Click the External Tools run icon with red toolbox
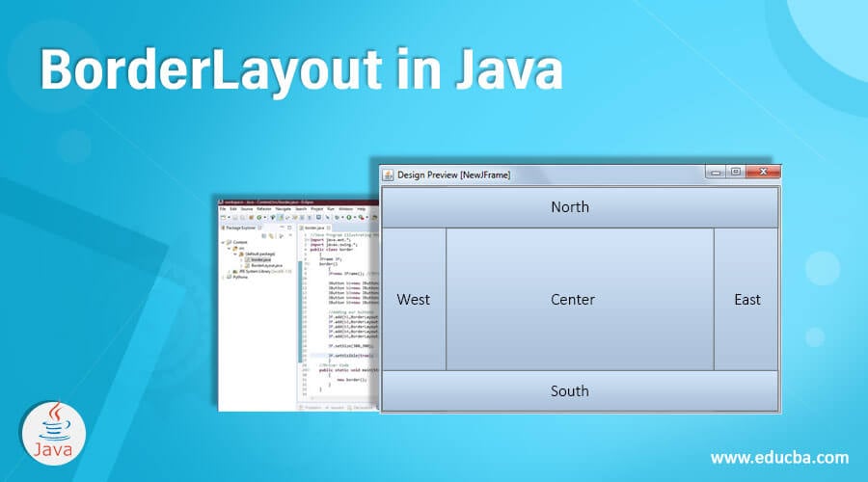This screenshot has width=868, height=482. coord(361,218)
